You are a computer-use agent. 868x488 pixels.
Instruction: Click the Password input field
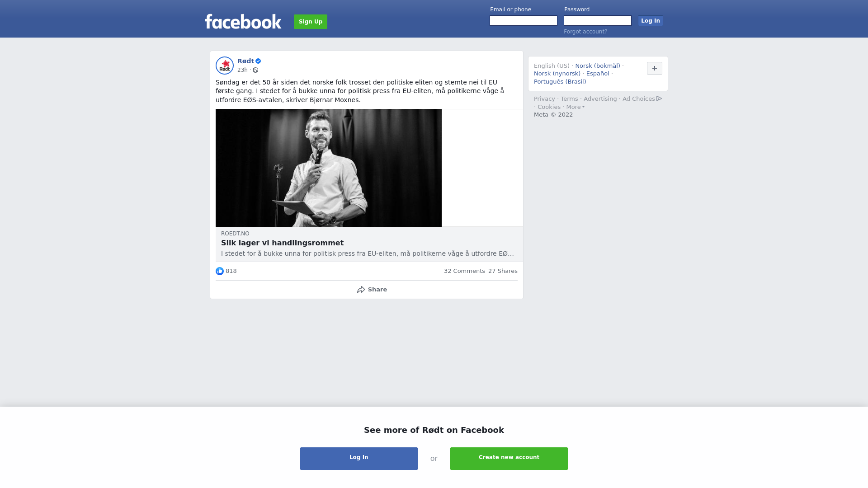tap(598, 21)
